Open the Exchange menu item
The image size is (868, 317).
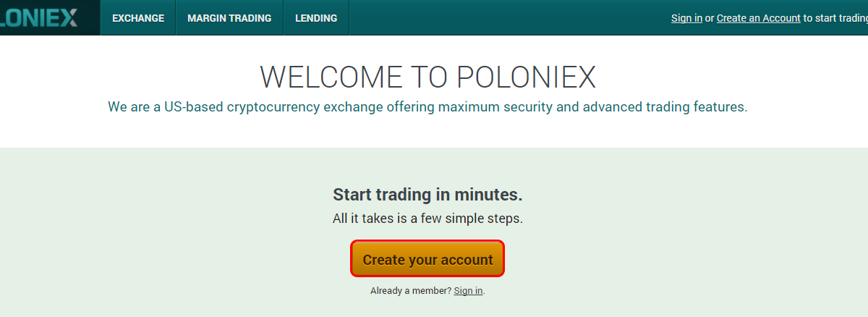[138, 18]
